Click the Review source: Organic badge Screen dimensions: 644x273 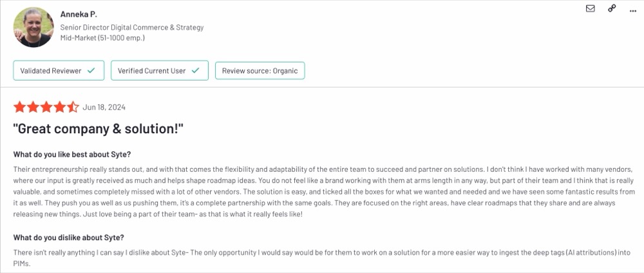click(260, 70)
